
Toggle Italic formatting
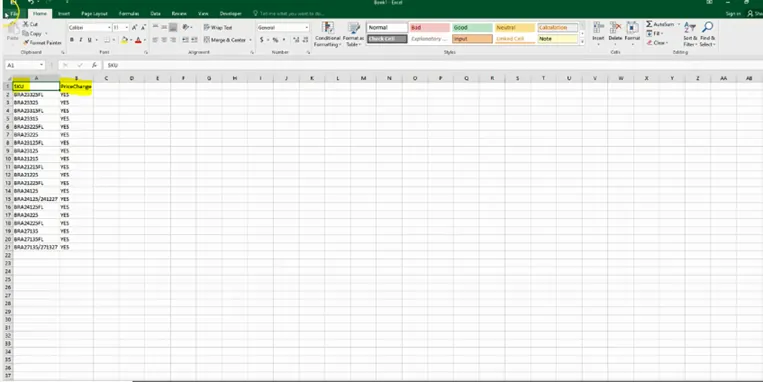click(80, 40)
